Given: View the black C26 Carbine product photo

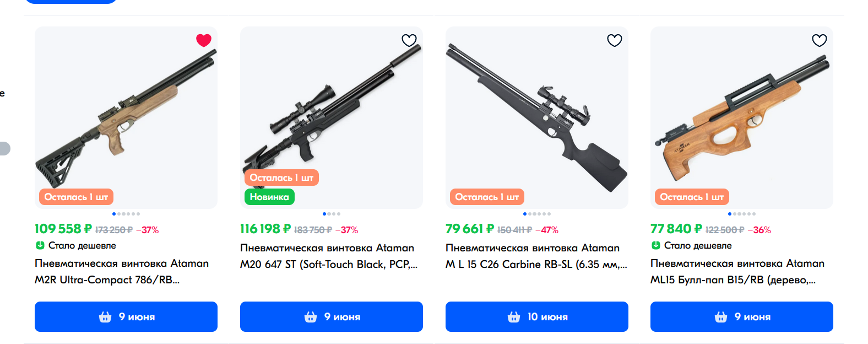Looking at the screenshot, I should pyautogui.click(x=537, y=117).
